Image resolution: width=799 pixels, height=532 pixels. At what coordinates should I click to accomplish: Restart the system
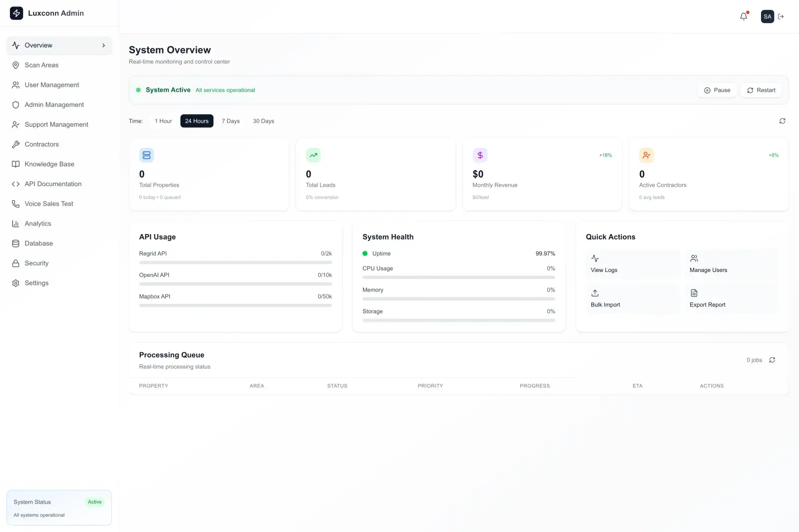click(x=761, y=90)
